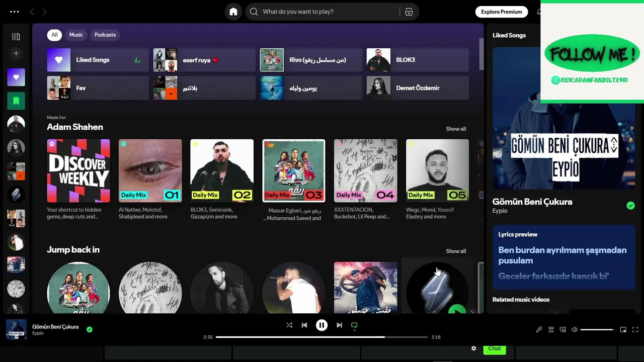Click Gömün Beni Çukura title in bottom bar
The width and height of the screenshot is (644, 362).
click(x=55, y=327)
